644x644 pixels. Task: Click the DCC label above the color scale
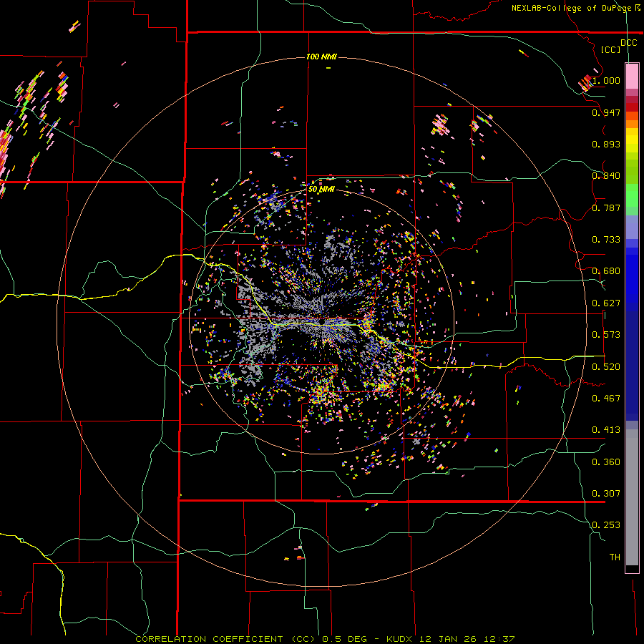tap(628, 43)
